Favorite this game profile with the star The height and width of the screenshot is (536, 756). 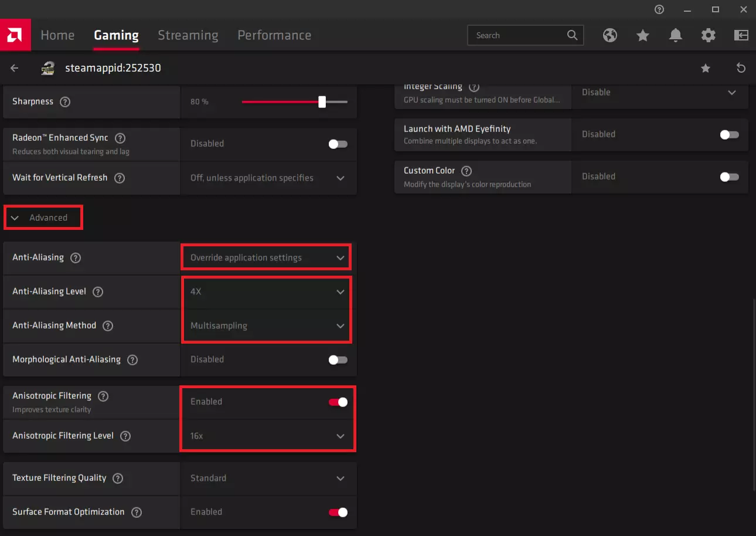706,68
